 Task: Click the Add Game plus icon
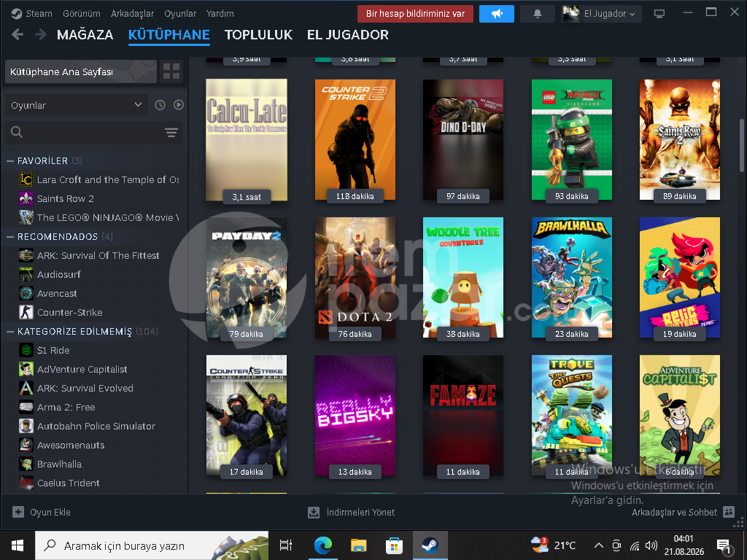tap(18, 512)
